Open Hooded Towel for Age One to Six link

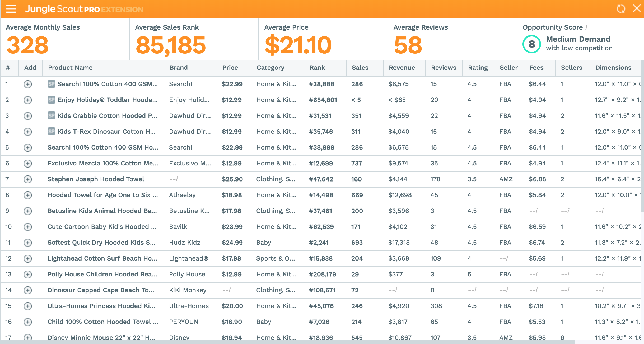[102, 195]
